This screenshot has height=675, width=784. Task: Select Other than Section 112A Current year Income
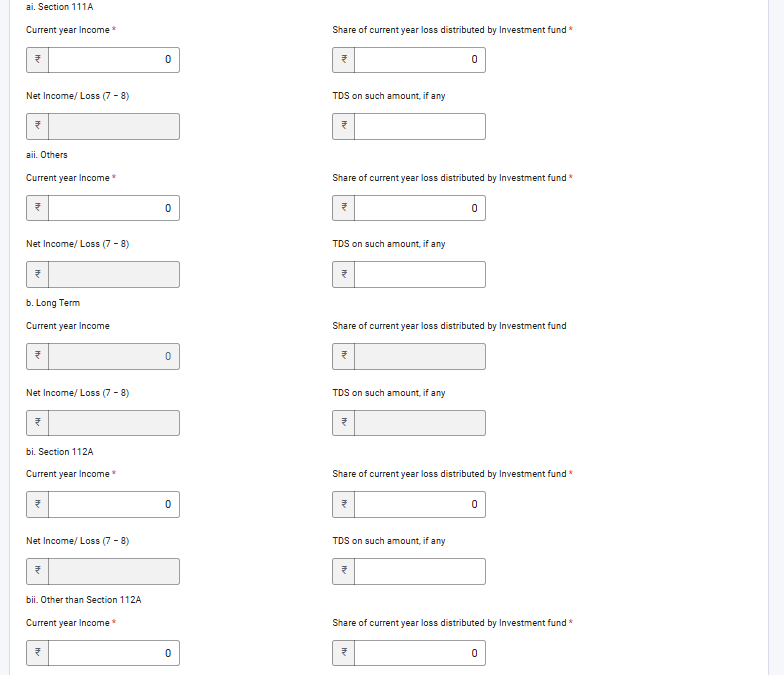[114, 653]
